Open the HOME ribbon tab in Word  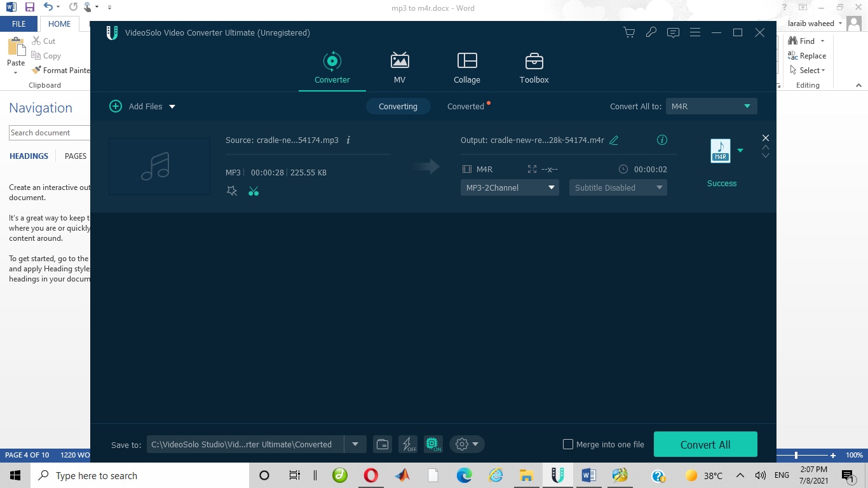point(60,24)
